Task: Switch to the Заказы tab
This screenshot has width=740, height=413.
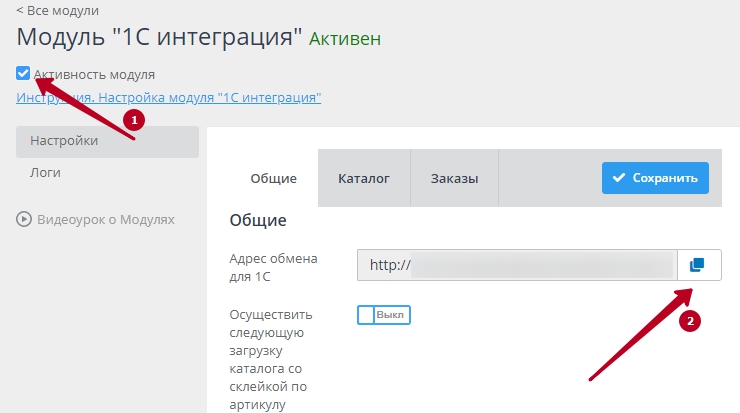Action: click(454, 179)
